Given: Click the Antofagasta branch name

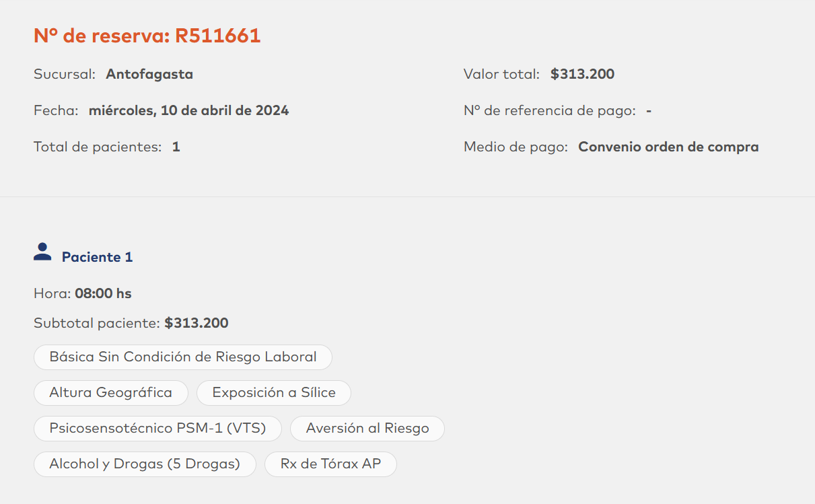Looking at the screenshot, I should pyautogui.click(x=149, y=74).
